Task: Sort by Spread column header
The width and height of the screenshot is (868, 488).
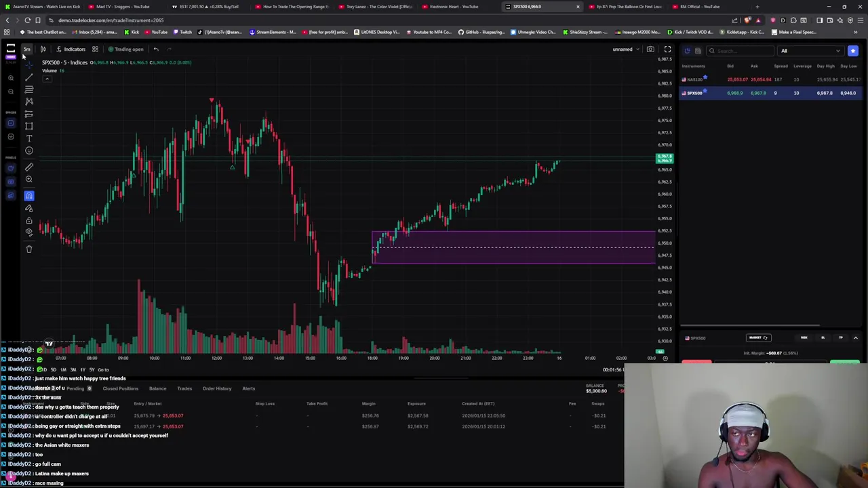Action: coord(781,66)
